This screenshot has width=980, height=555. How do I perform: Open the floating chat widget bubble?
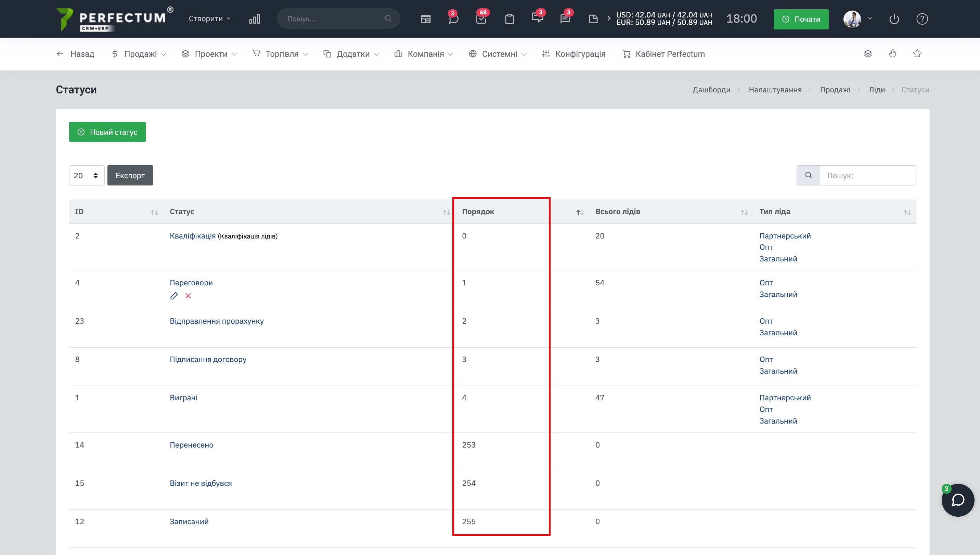pyautogui.click(x=957, y=500)
